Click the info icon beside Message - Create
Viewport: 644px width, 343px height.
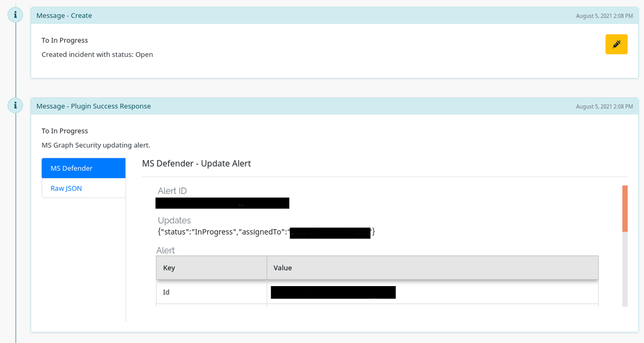15,15
